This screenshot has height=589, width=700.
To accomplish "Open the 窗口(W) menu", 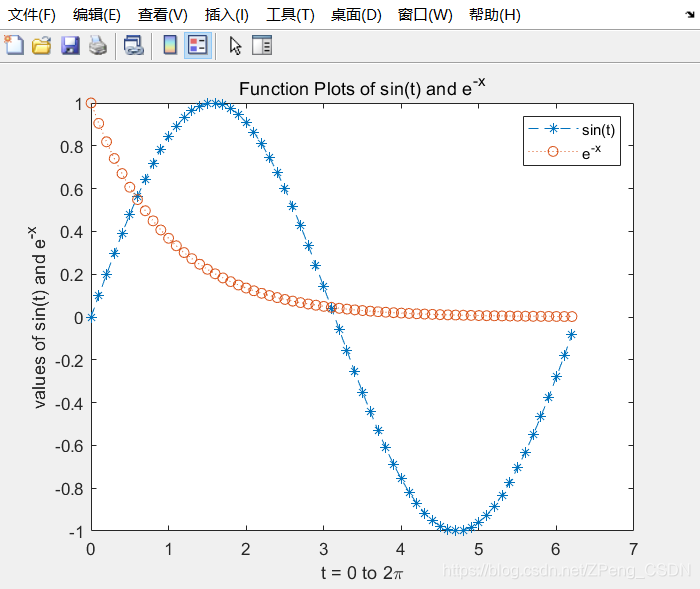I will click(x=425, y=15).
